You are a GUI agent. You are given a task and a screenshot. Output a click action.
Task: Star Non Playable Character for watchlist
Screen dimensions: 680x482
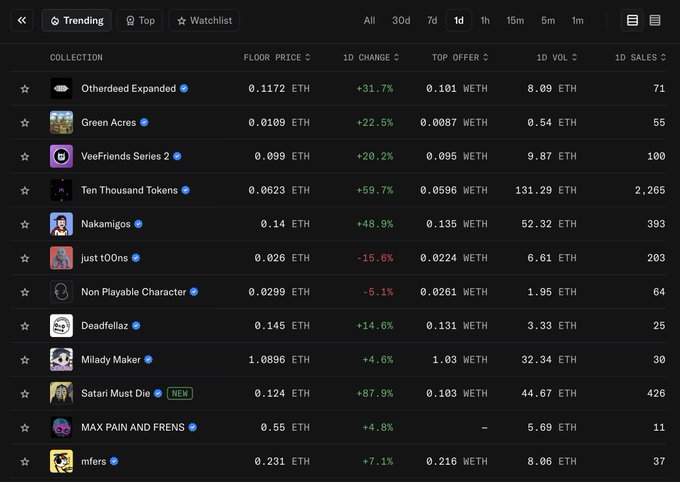click(x=25, y=292)
